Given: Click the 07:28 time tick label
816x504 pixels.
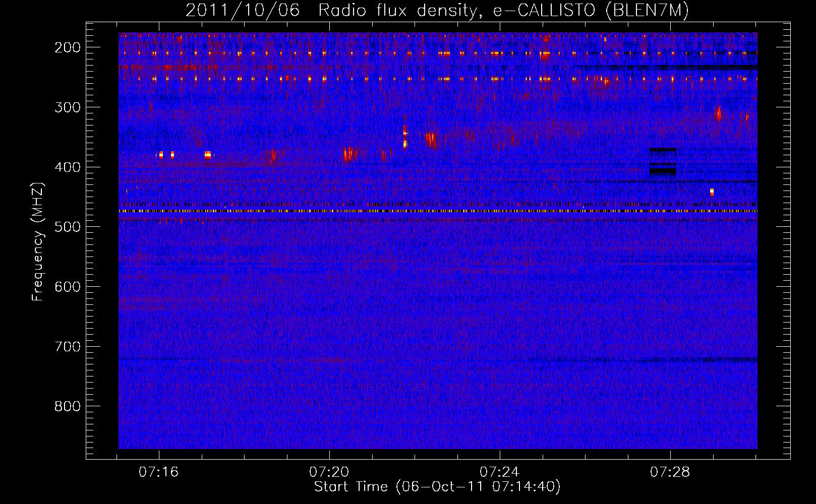Looking at the screenshot, I should coord(670,472).
